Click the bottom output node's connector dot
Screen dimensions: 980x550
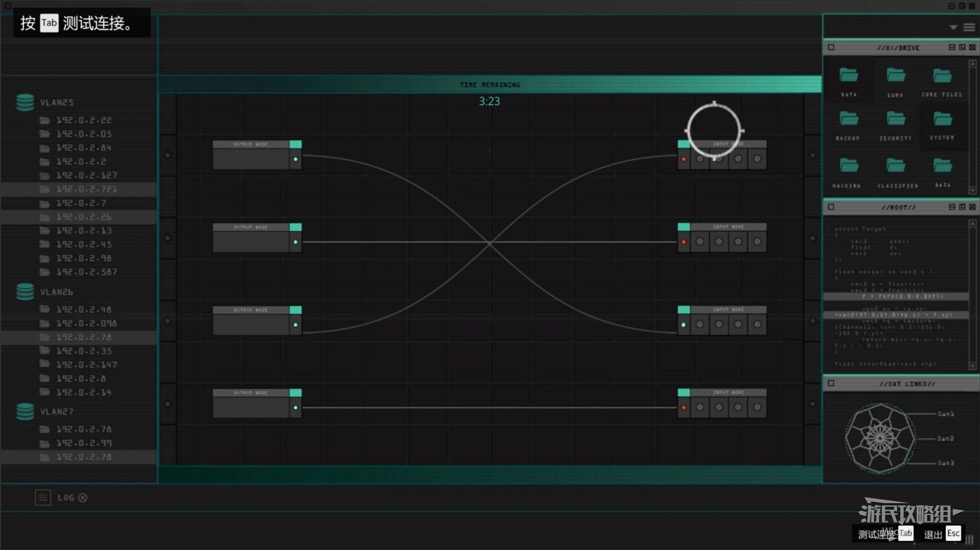tap(295, 408)
